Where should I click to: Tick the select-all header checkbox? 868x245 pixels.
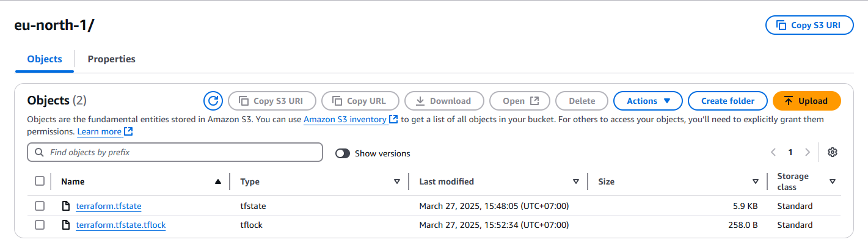(40, 181)
